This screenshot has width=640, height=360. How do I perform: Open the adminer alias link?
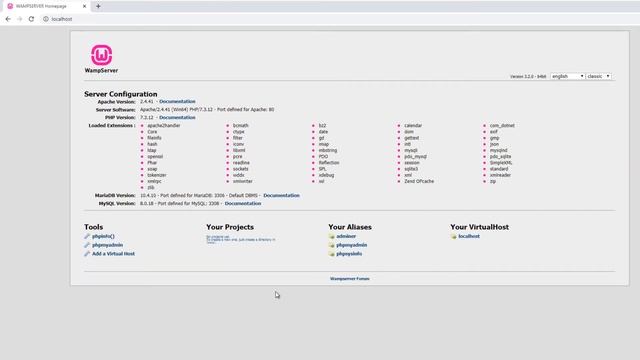tap(346, 236)
